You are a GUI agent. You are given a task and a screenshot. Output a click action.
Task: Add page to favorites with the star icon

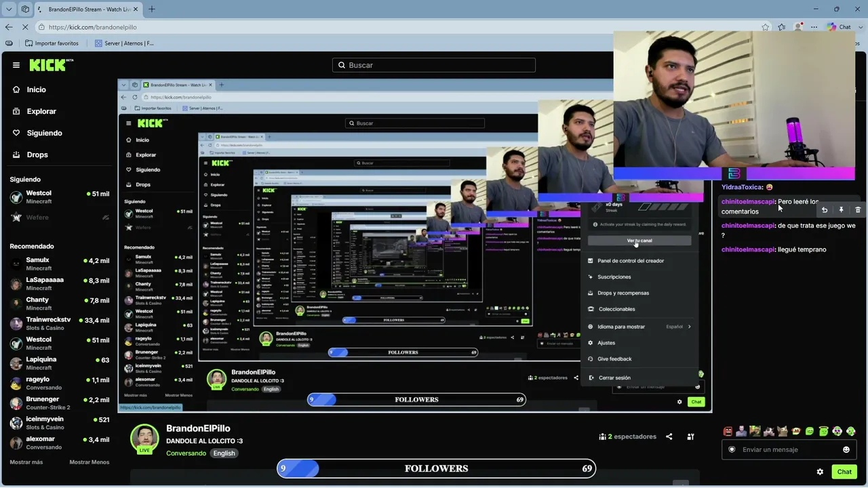(766, 27)
